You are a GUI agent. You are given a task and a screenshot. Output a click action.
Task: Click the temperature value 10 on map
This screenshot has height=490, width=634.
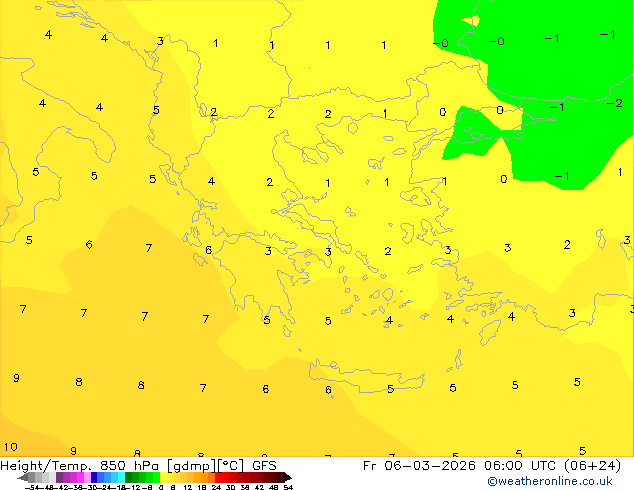11,447
